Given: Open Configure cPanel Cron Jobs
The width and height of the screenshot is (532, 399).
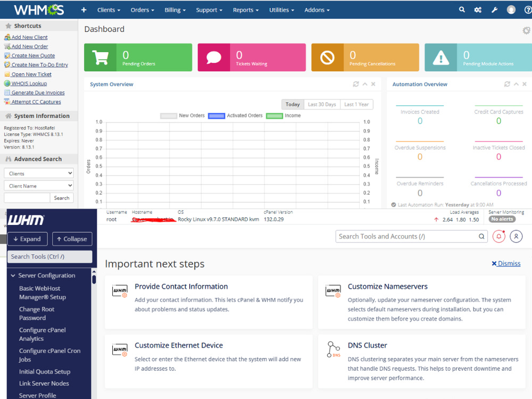Looking at the screenshot, I should pos(50,355).
